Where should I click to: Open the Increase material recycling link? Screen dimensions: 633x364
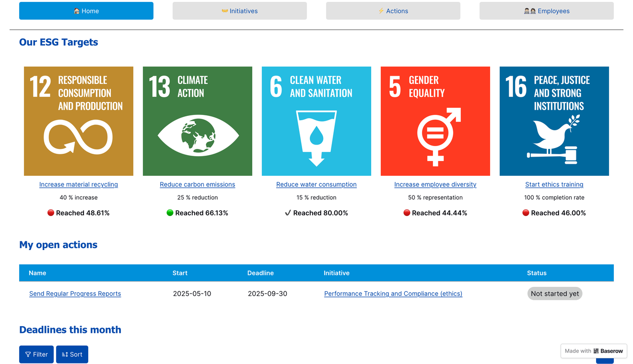tap(79, 184)
